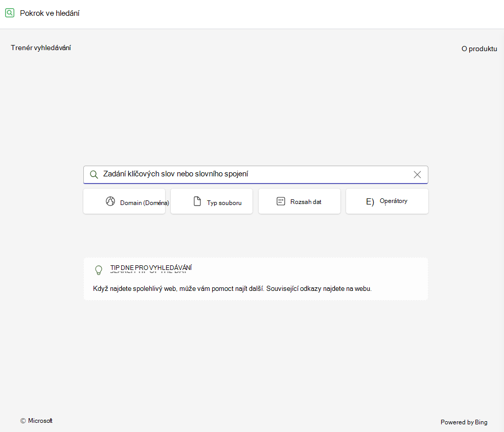Image resolution: width=504 pixels, height=432 pixels.
Task: Click the Pokrok ve hledání app logo icon
Action: click(10, 13)
